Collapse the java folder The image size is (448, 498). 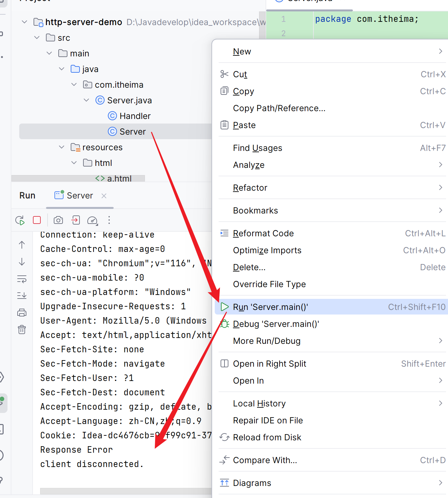(x=62, y=69)
